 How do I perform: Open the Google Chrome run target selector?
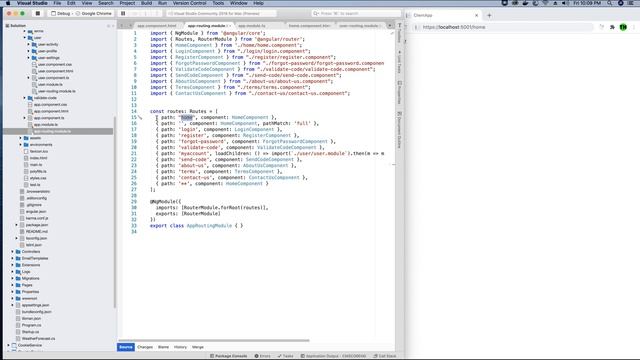click(93, 13)
